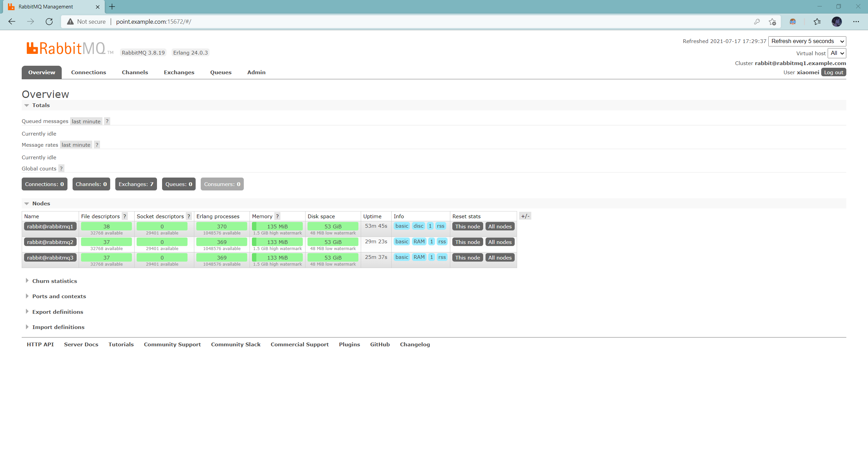Open the rabbit@rabbitmq2 node link
Screen dimensions: 868x471
point(50,242)
